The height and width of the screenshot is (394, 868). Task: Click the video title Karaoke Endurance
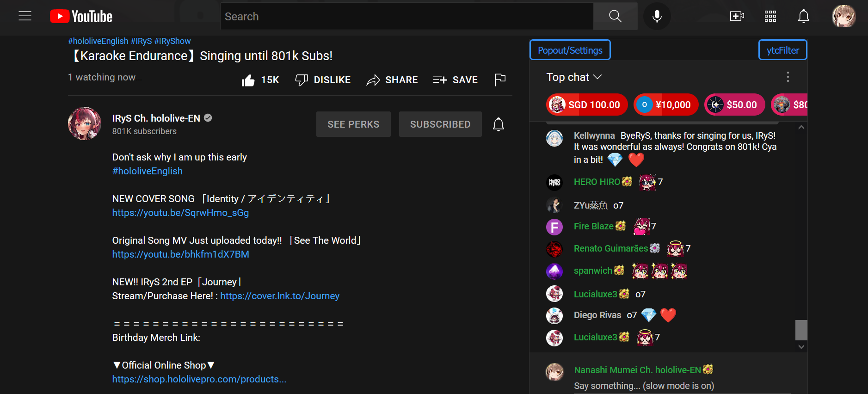[x=200, y=56]
